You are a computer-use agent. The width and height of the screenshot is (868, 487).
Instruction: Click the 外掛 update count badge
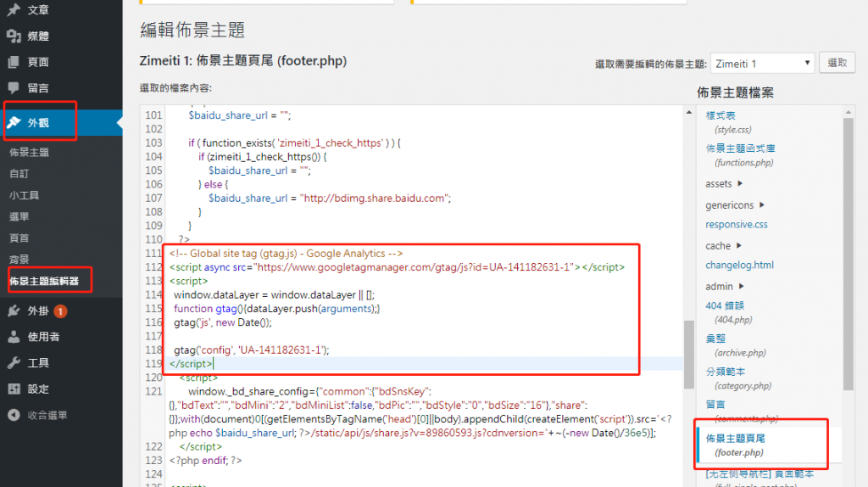[60, 311]
